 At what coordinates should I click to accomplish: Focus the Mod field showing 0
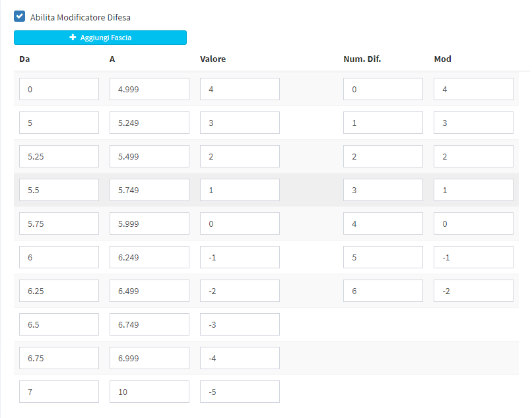click(473, 224)
